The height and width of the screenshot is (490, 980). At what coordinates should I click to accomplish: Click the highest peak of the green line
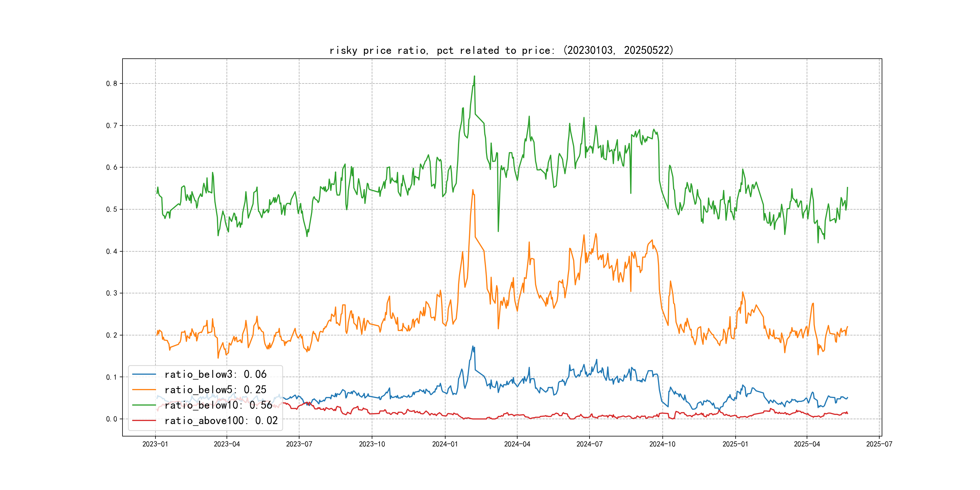pyautogui.click(x=474, y=76)
